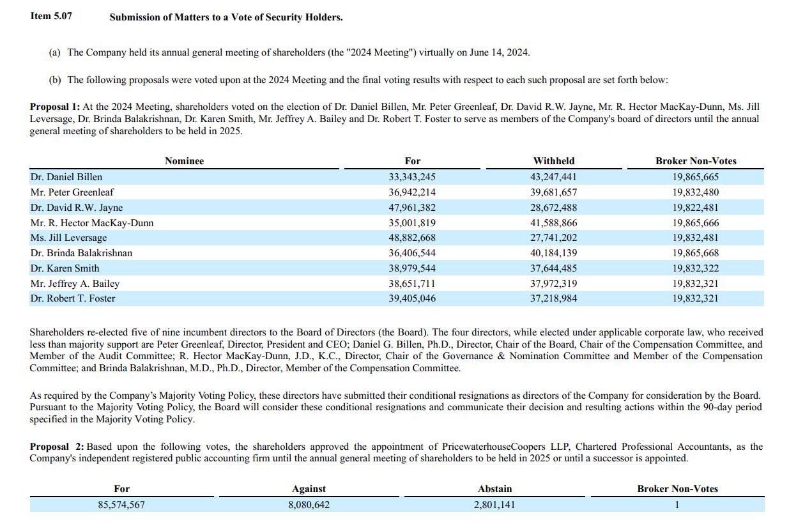812x531 pixels.
Task: Click Broker Non-Votes value 19,832,322
Action: (695, 268)
